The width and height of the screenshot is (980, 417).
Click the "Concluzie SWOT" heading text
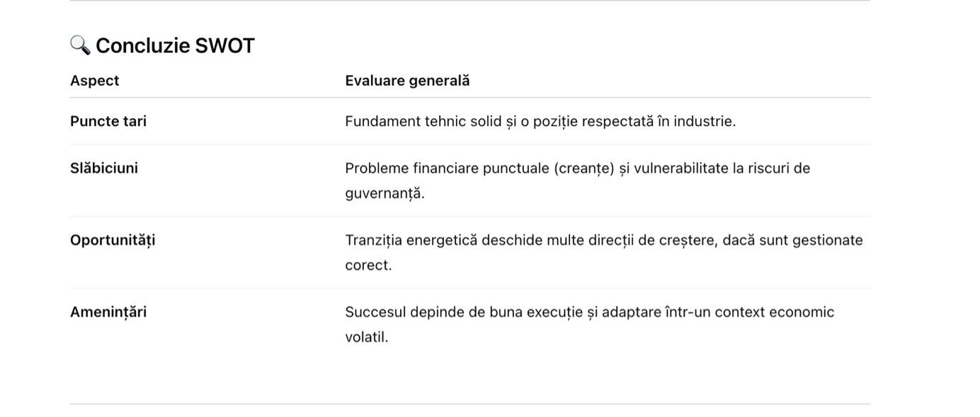(175, 46)
